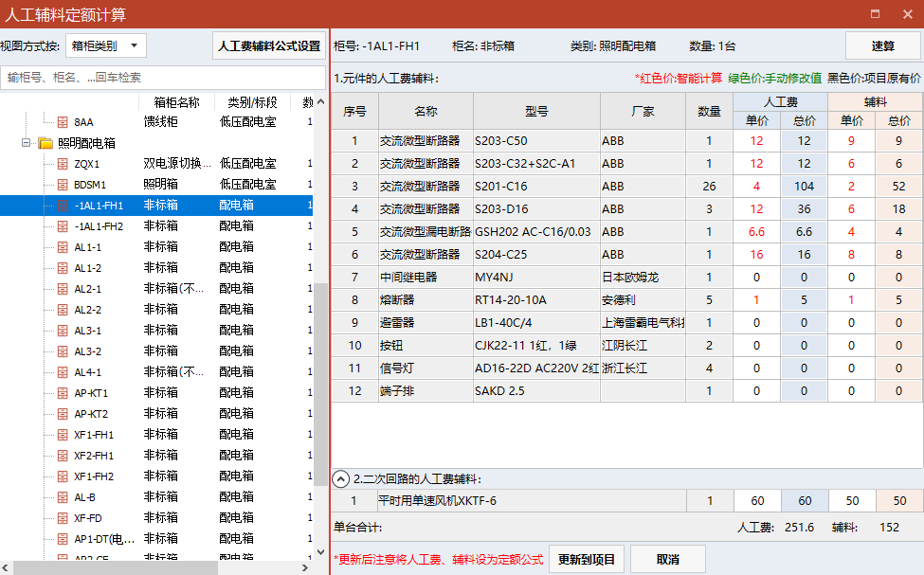Click labor unit price 12 for S203-C50
The height and width of the screenshot is (575, 924).
tap(756, 141)
